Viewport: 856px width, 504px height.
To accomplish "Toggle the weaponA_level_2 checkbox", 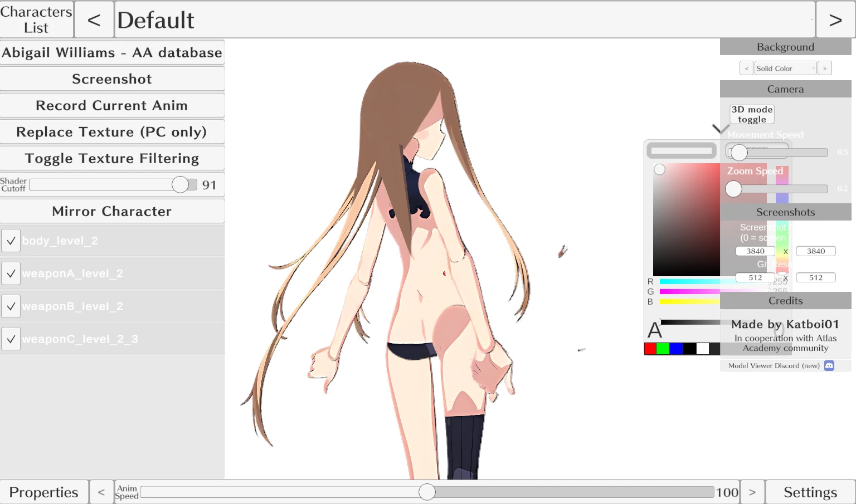I will pos(11,273).
